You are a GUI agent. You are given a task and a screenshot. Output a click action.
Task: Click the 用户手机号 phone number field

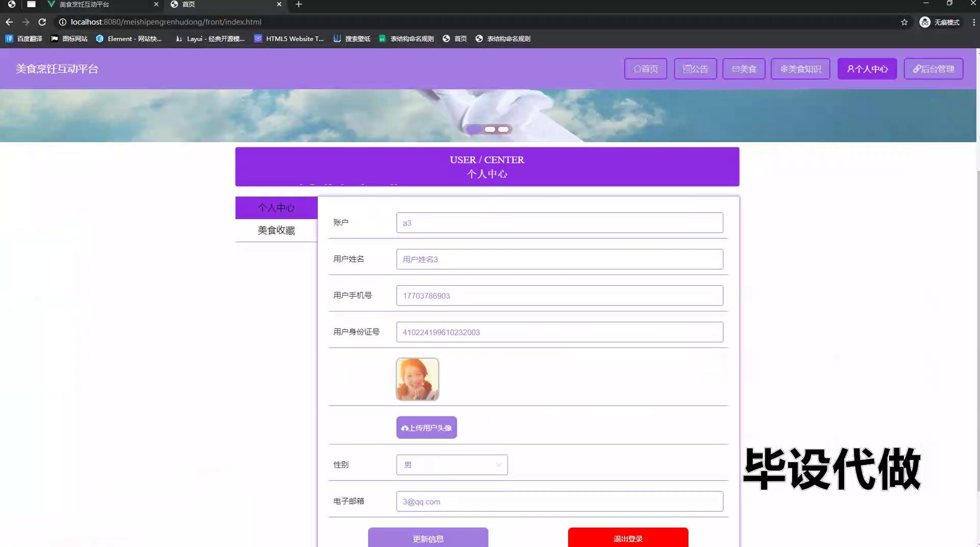pos(559,296)
